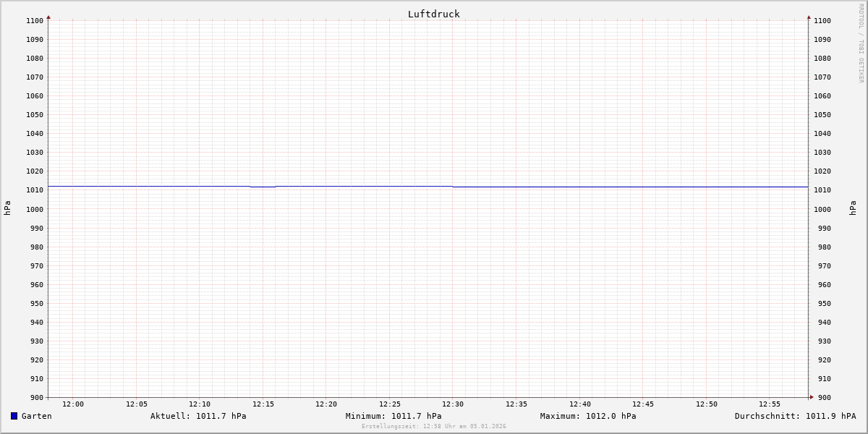This screenshot has width=868, height=434.
Task: Select the Aktuell 1011.7 hPa reading
Action: (x=198, y=416)
